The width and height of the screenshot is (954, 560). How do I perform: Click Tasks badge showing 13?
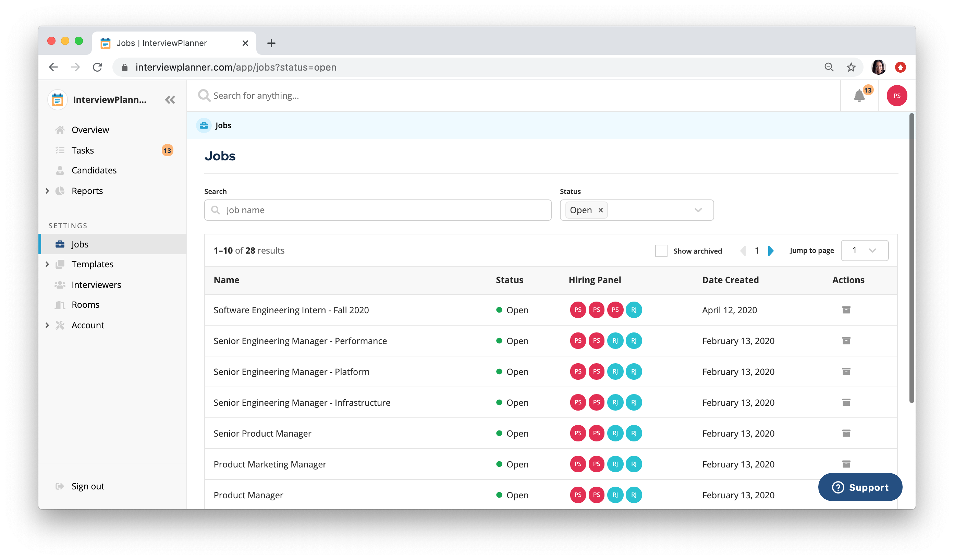[x=167, y=150]
